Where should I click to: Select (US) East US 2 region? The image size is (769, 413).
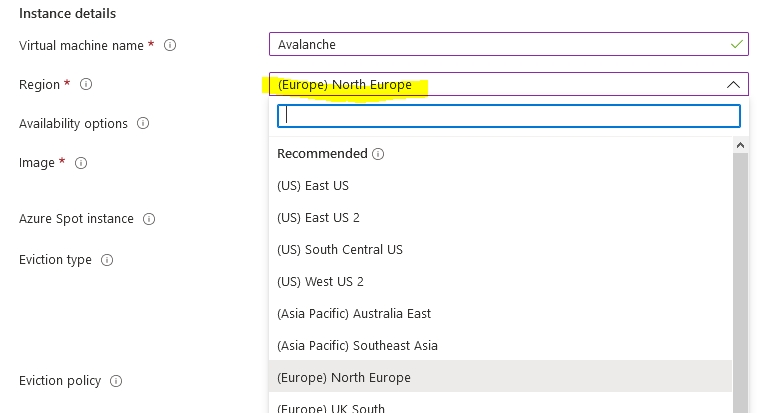[x=318, y=218]
